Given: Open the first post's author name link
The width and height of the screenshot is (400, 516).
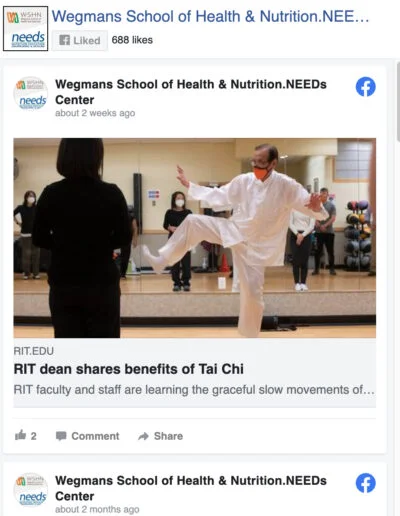Looking at the screenshot, I should pyautogui.click(x=191, y=92).
